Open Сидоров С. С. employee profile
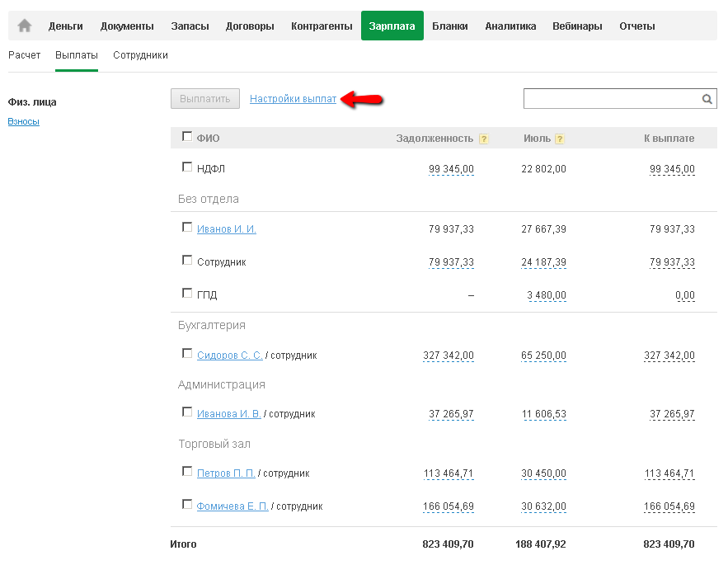Screen dimensions: 728x565 click(x=229, y=355)
